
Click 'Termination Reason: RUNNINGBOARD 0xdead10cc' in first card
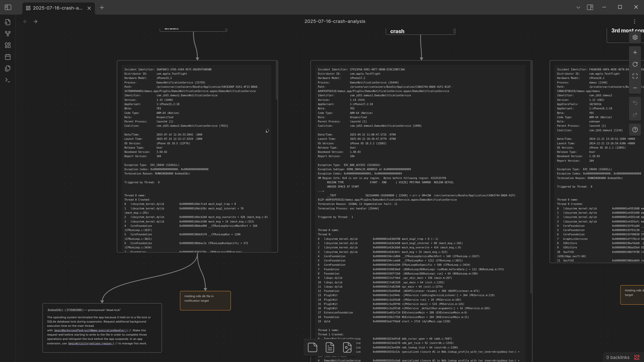(157, 173)
